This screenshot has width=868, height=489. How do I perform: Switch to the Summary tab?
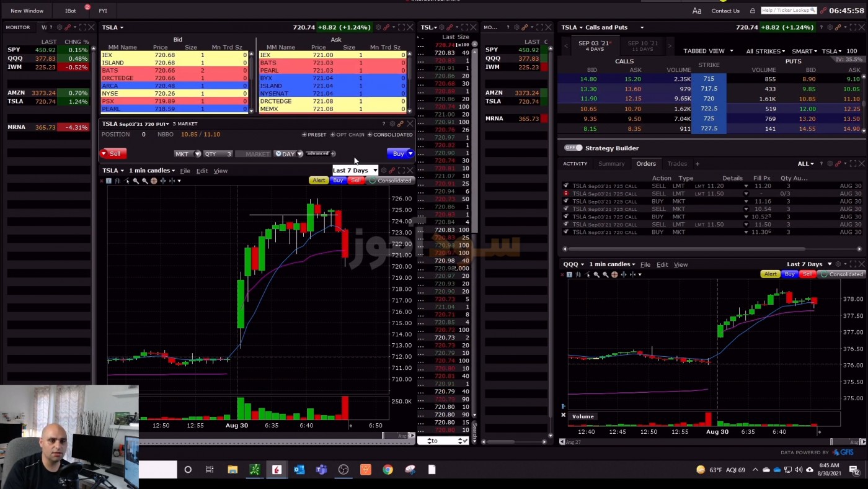(x=611, y=164)
